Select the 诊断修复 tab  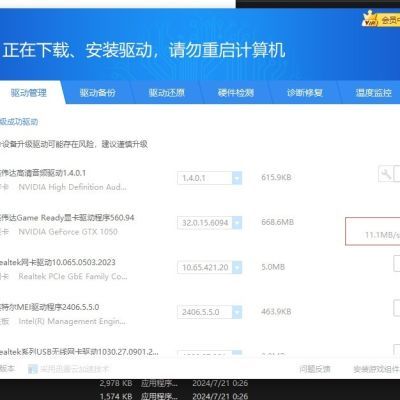[x=305, y=93]
